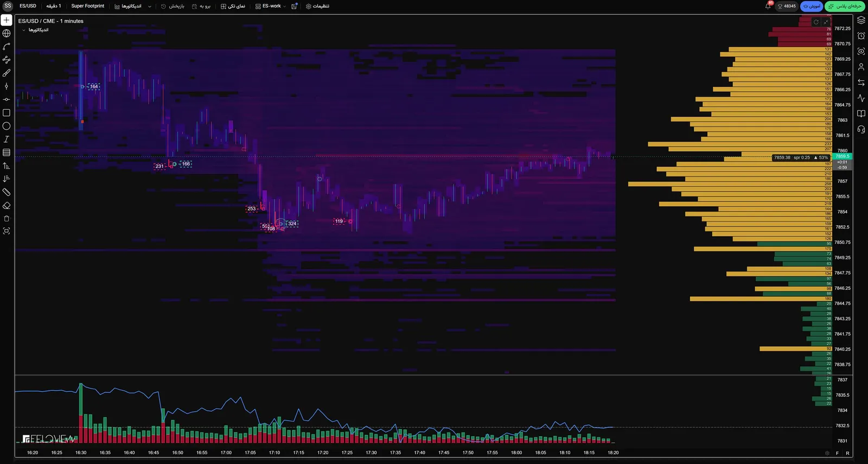Image resolution: width=868 pixels, height=464 pixels.
Task: Click the R button at bottom right
Action: tap(847, 453)
